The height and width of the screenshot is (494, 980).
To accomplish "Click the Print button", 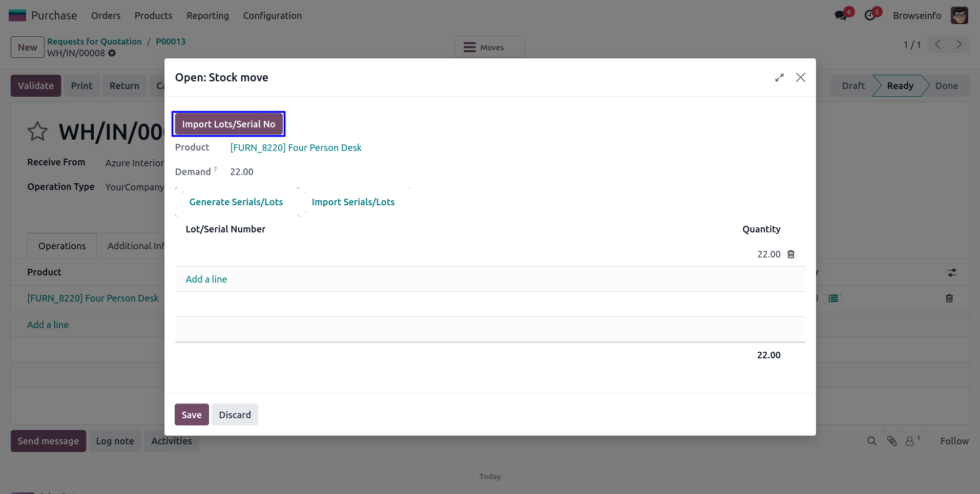I will (82, 85).
